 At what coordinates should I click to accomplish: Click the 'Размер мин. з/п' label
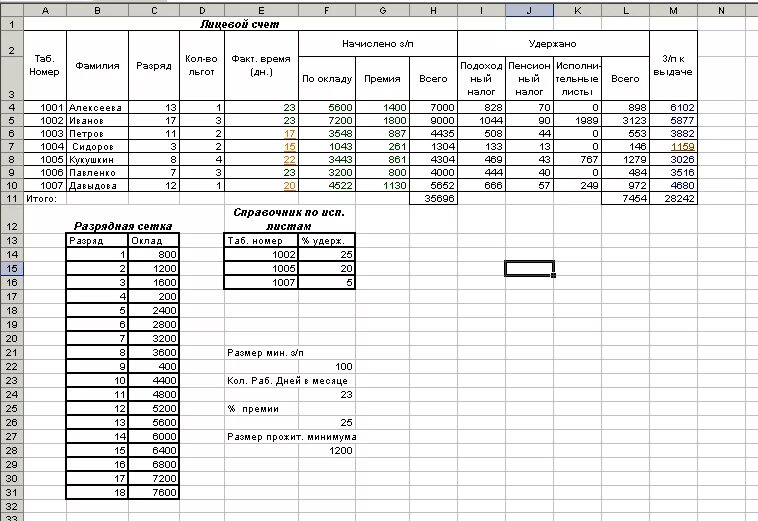(265, 353)
